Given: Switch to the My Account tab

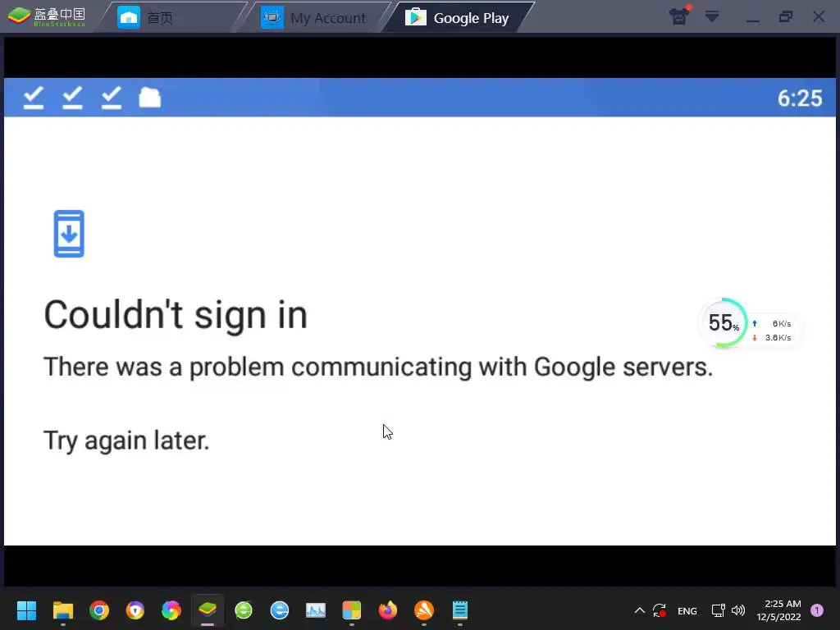Looking at the screenshot, I should point(314,18).
